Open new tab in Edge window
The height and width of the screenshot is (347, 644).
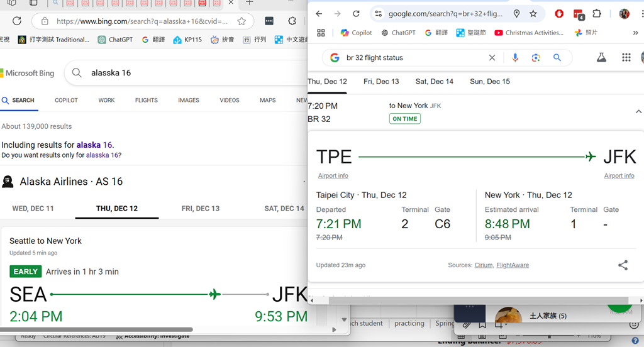tap(249, 3)
